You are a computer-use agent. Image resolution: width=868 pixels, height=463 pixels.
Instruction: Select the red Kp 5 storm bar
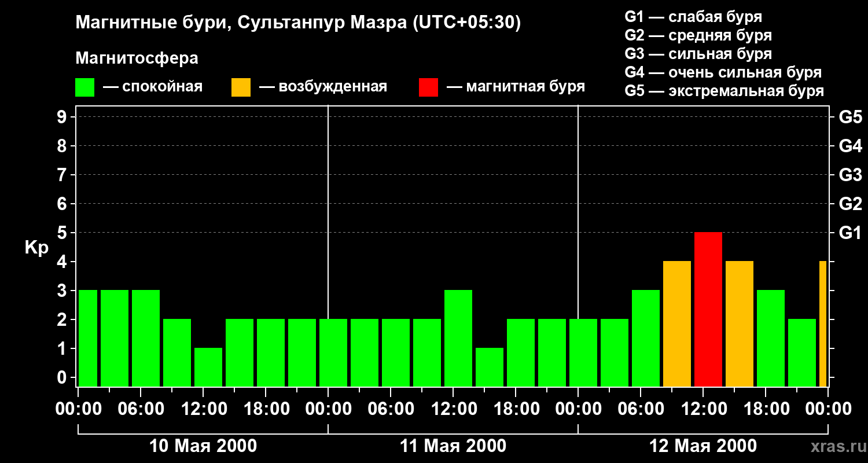[708, 310]
